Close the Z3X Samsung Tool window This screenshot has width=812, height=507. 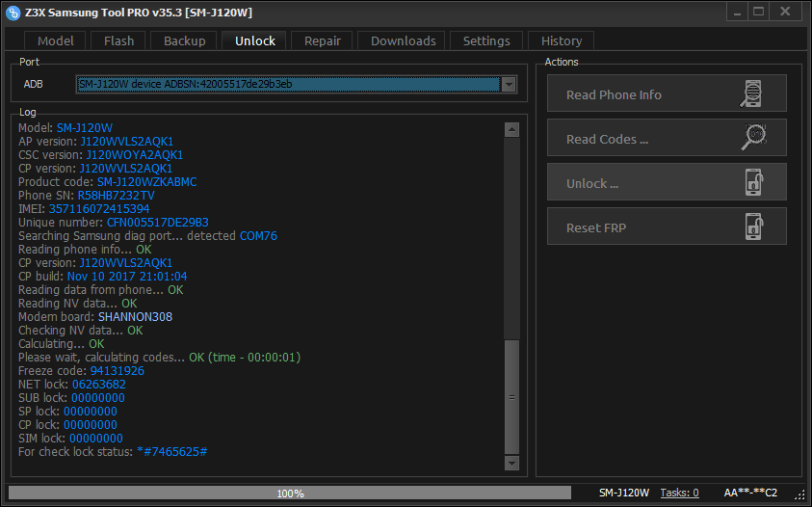tap(786, 13)
